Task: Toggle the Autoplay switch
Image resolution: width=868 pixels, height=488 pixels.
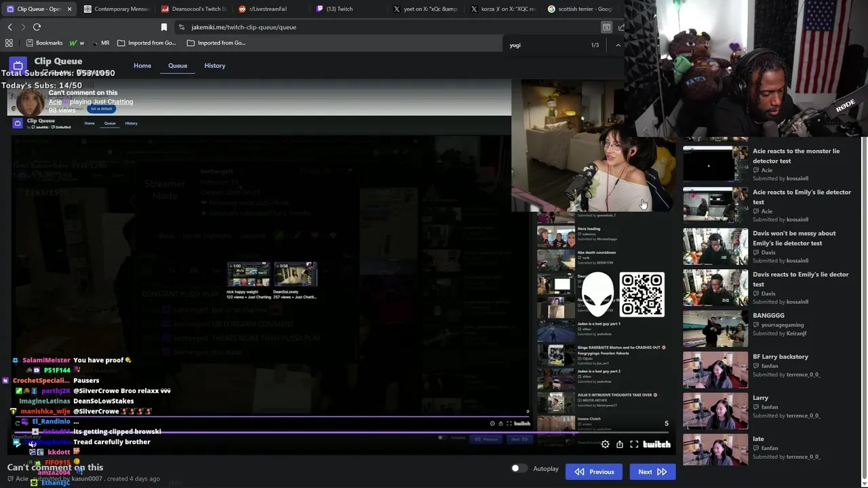Action: pyautogui.click(x=519, y=468)
